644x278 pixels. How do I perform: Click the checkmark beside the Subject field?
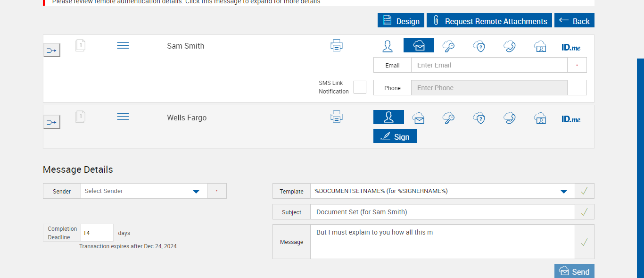coord(585,212)
